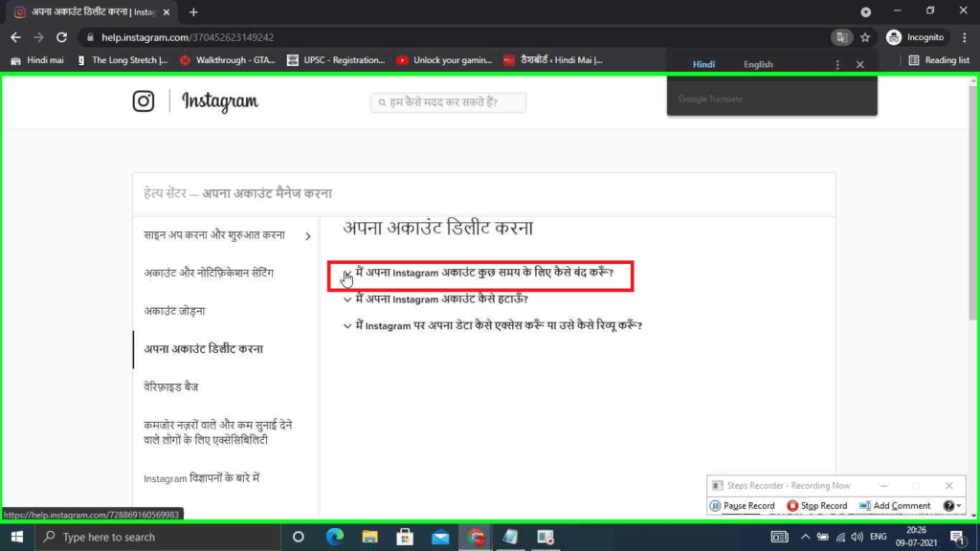Image resolution: width=980 pixels, height=551 pixels.
Task: Open Instagram विज्ञापनों के बारे में item
Action: [x=201, y=478]
